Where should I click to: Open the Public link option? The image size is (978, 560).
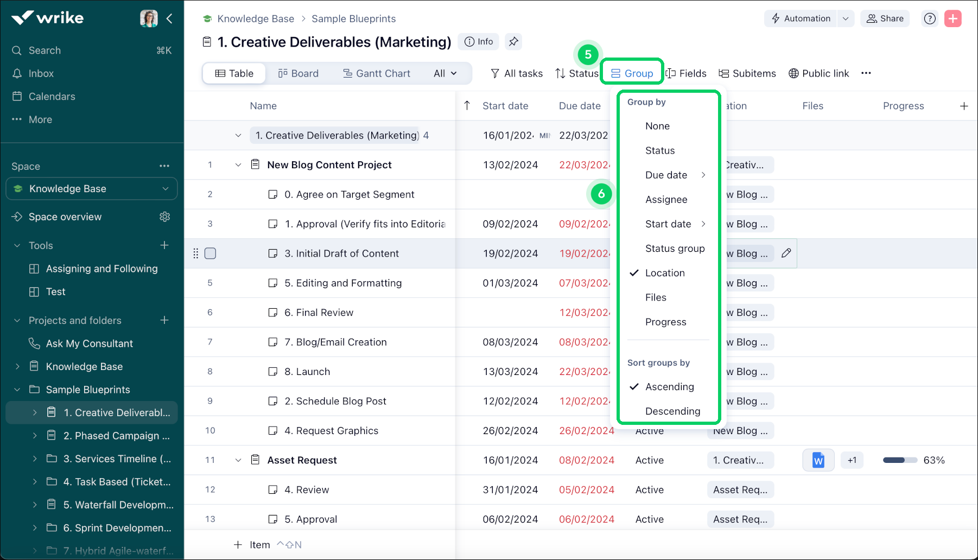click(x=819, y=73)
